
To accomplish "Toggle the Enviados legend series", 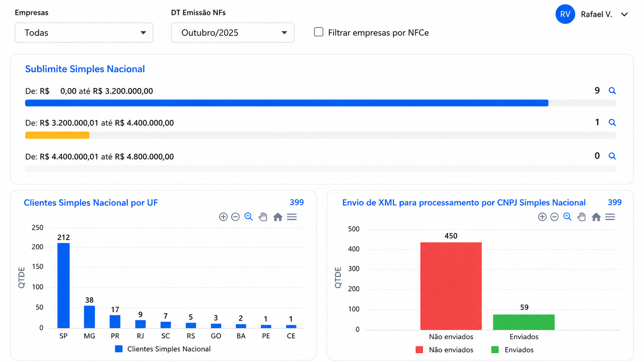I will pyautogui.click(x=513, y=350).
